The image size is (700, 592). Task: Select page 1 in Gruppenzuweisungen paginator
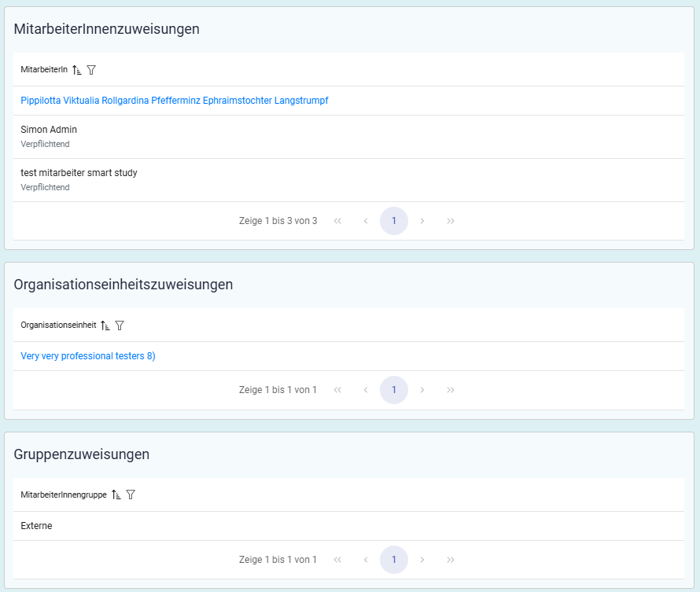click(394, 560)
